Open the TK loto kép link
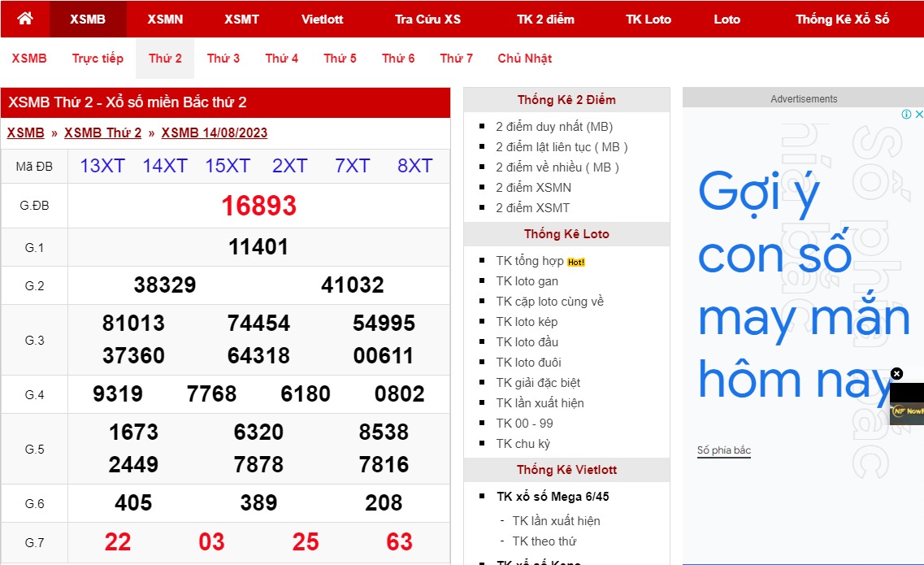 point(527,322)
